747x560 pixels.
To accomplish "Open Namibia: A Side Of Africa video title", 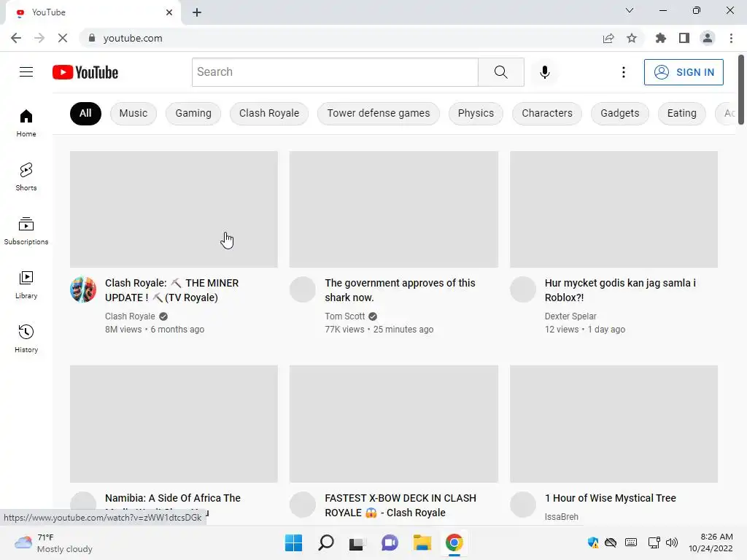I will point(172,498).
